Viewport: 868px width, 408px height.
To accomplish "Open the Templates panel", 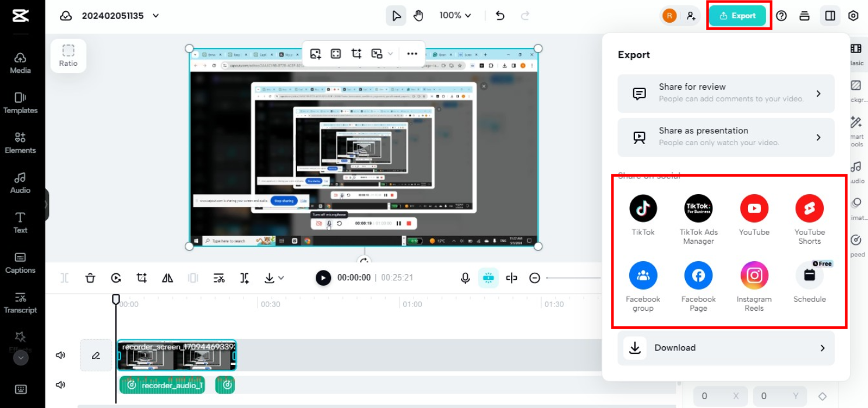I will 20,103.
